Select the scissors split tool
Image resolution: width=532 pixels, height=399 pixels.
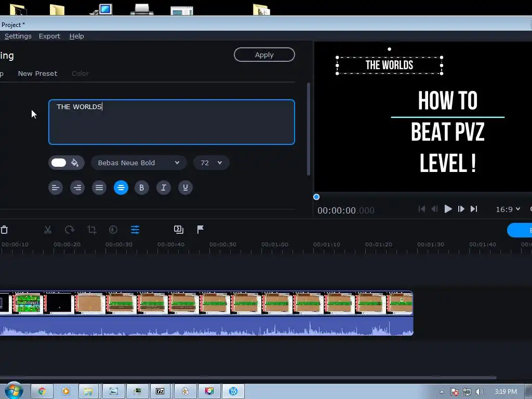pyautogui.click(x=48, y=230)
